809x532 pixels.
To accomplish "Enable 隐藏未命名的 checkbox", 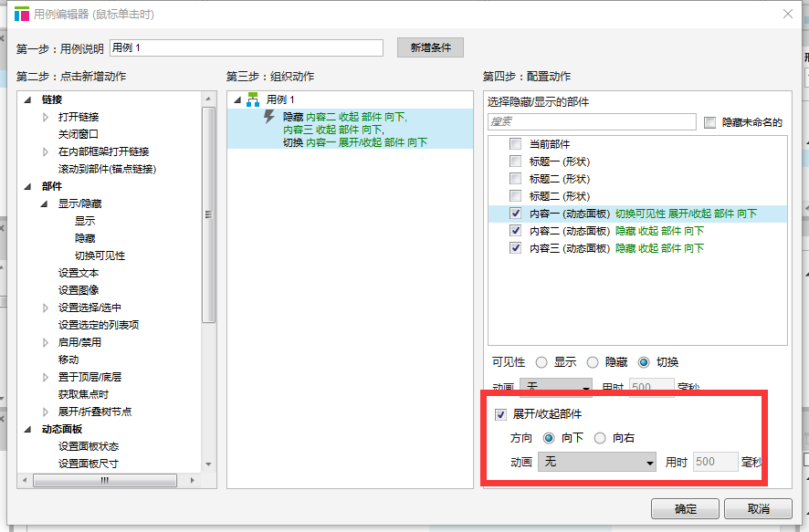I will pos(710,122).
